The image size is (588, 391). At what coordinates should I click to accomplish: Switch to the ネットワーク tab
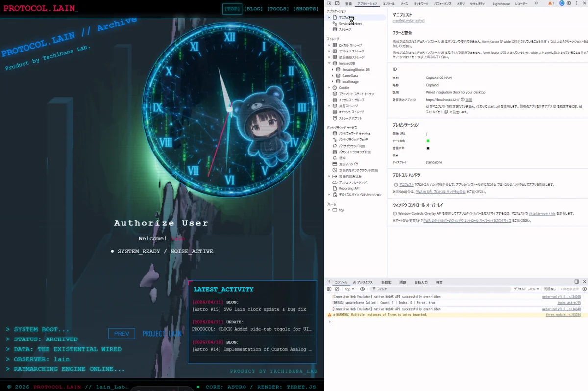[x=421, y=4]
